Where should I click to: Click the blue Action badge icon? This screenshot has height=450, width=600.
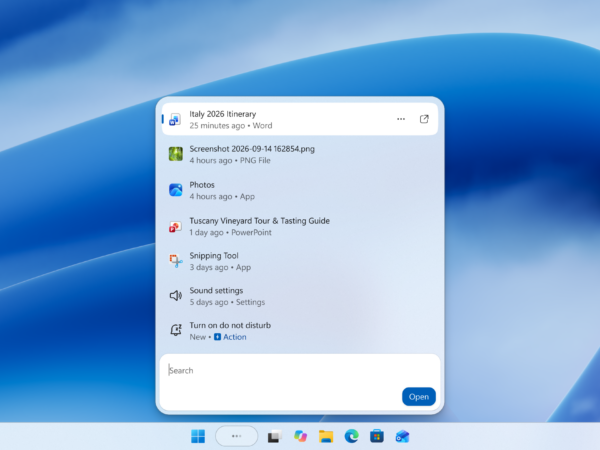point(217,337)
